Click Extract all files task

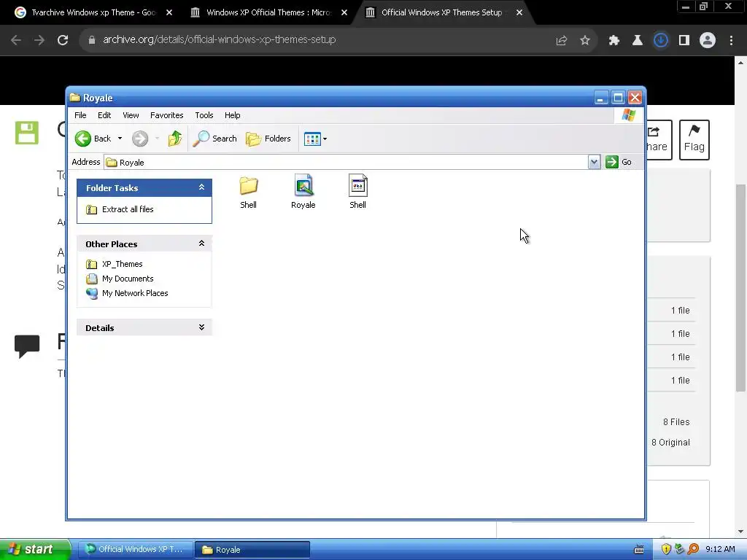click(x=127, y=209)
